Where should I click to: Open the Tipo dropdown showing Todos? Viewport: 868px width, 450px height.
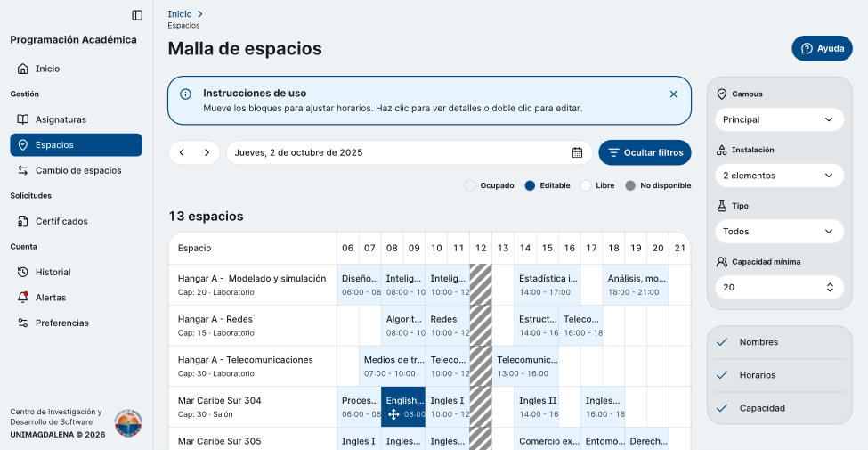click(780, 232)
